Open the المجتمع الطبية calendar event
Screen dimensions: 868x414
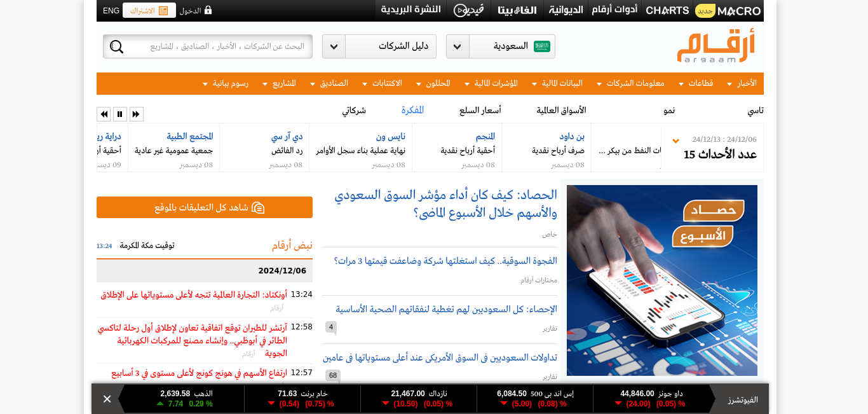tap(190, 136)
